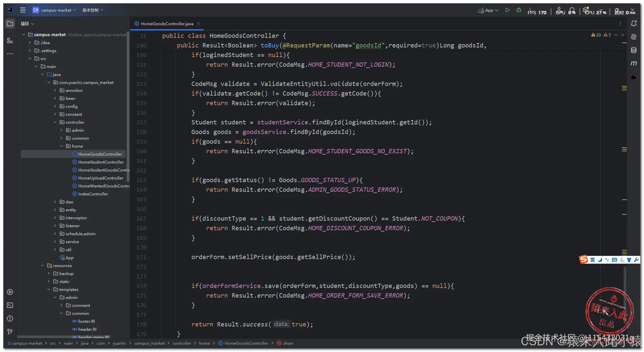The image size is (644, 352).
Task: Open IndexController in project tree
Action: coord(93,194)
